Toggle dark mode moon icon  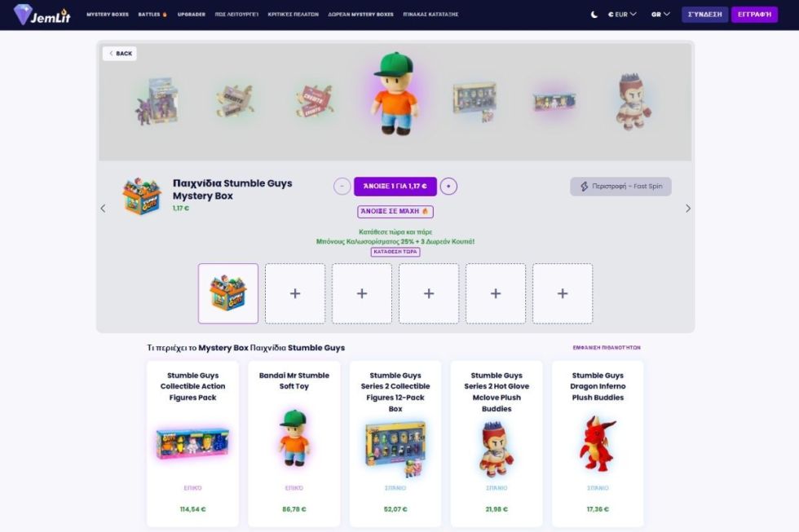pos(594,15)
